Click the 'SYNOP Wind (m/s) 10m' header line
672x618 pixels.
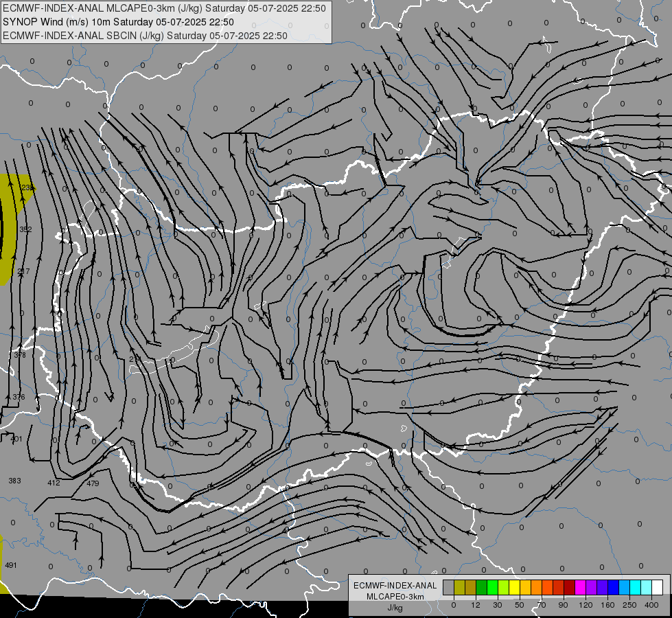[x=118, y=22]
